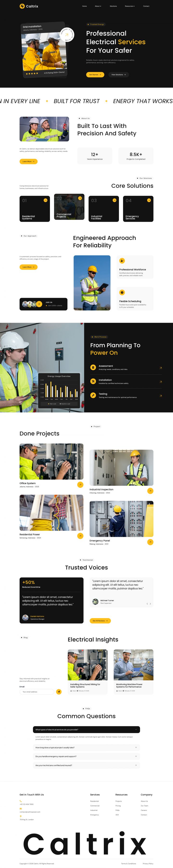Open FAQs link in footer

(x=117, y=810)
